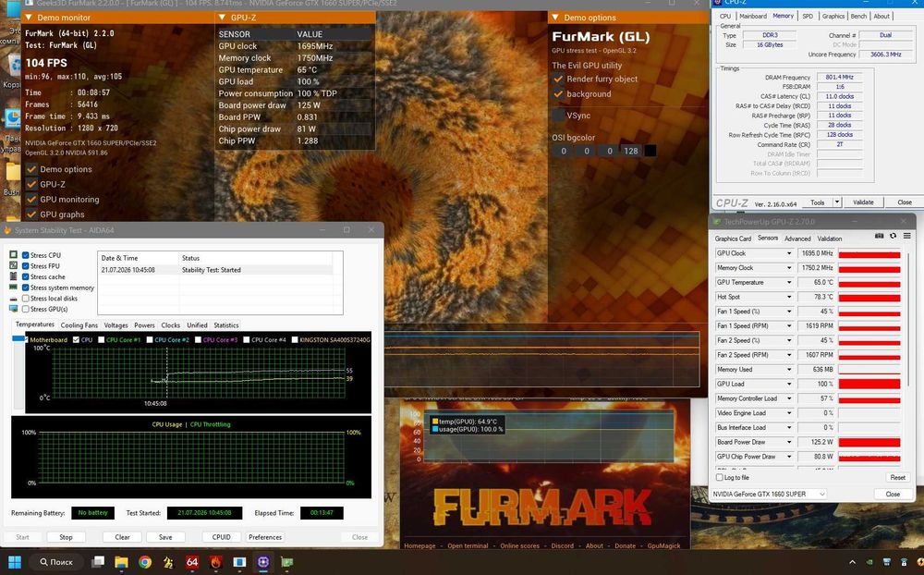Click the OSI bgcolor alpha value 128

[x=631, y=151]
